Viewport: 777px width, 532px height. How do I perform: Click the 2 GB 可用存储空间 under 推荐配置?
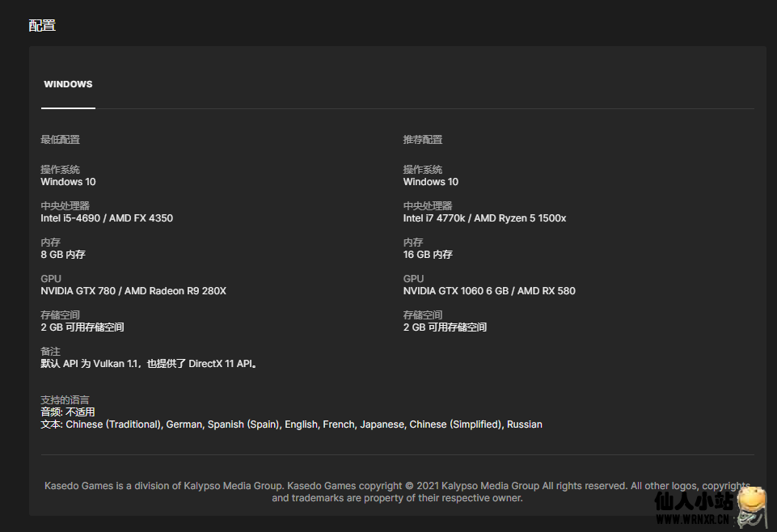point(445,327)
